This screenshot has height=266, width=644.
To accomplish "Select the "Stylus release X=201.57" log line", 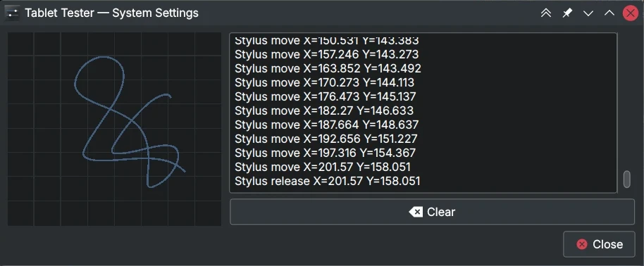I will [328, 181].
